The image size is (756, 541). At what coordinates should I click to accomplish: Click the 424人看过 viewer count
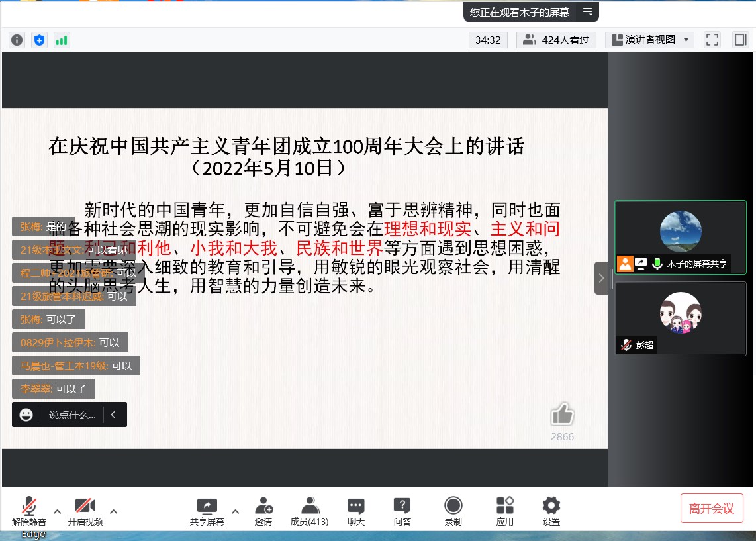tap(556, 40)
